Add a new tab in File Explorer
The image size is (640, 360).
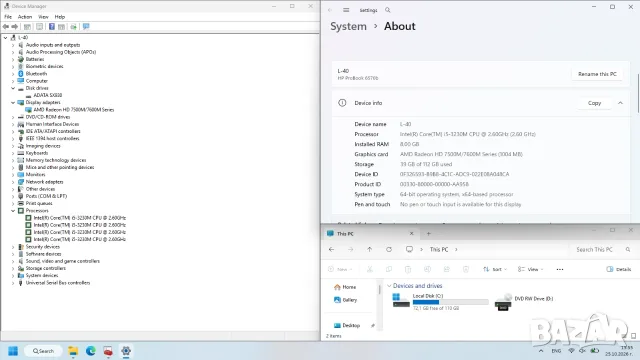pyautogui.click(x=429, y=233)
